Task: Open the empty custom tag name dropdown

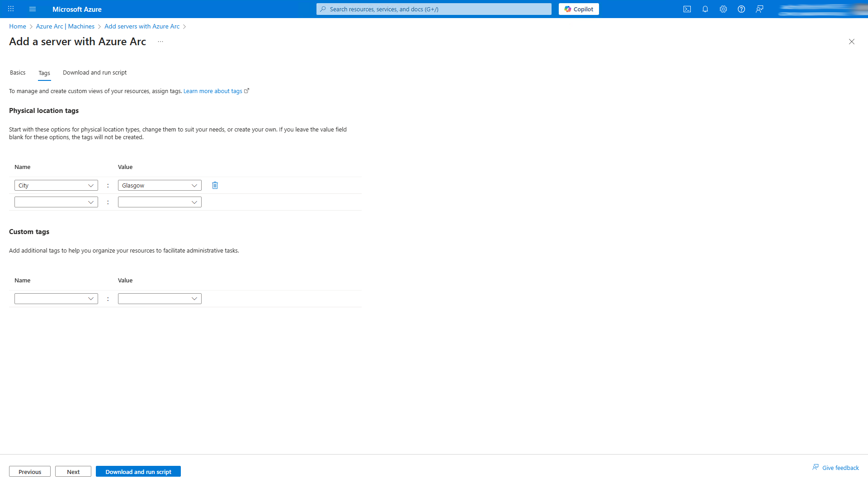Action: [x=56, y=298]
